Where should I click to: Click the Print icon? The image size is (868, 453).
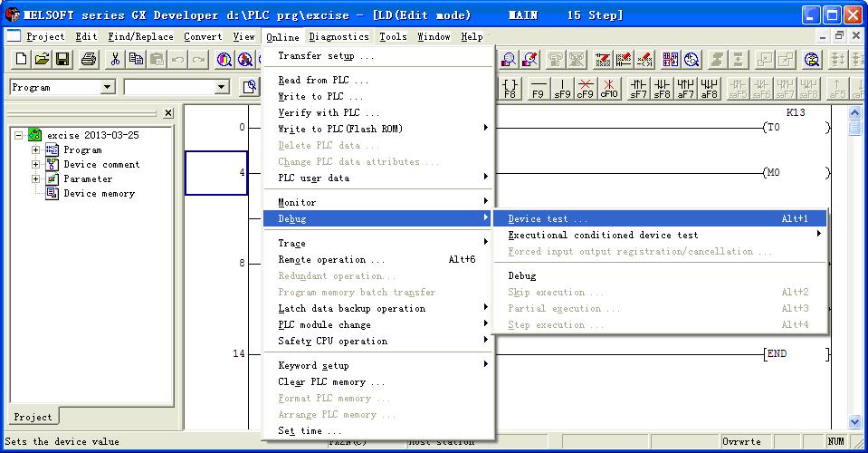tap(89, 60)
